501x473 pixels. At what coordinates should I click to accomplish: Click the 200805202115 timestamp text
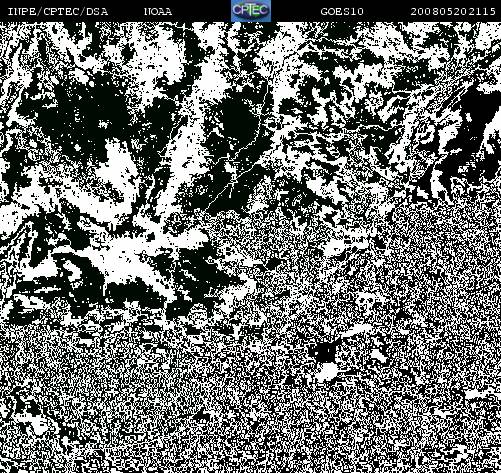coord(453,12)
